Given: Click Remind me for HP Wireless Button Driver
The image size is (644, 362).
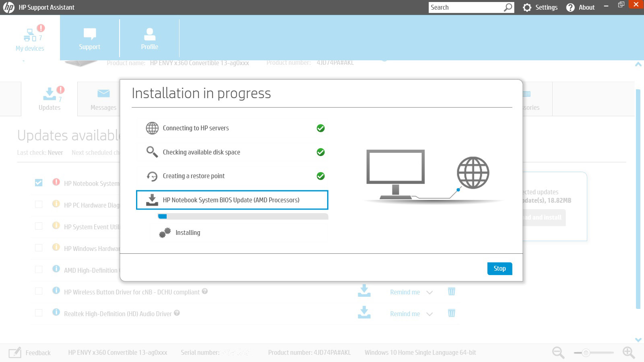Looking at the screenshot, I should [x=405, y=292].
